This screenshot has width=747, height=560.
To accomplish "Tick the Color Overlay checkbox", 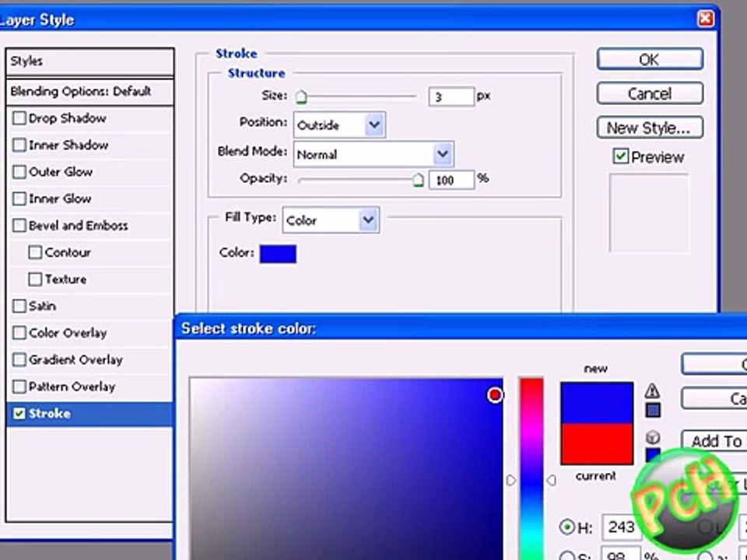I will coord(19,332).
